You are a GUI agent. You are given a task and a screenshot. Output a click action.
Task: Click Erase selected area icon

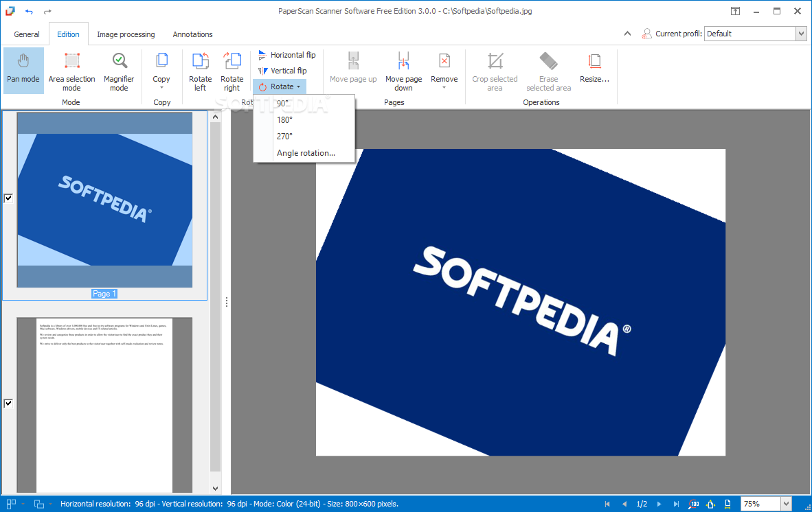coord(548,62)
